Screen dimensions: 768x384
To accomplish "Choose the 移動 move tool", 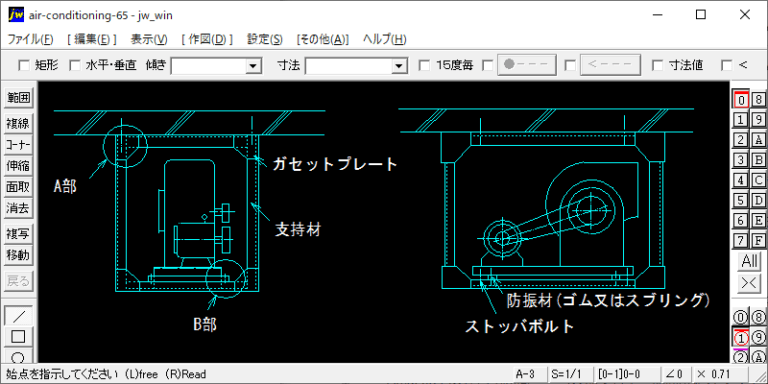I will pos(19,256).
